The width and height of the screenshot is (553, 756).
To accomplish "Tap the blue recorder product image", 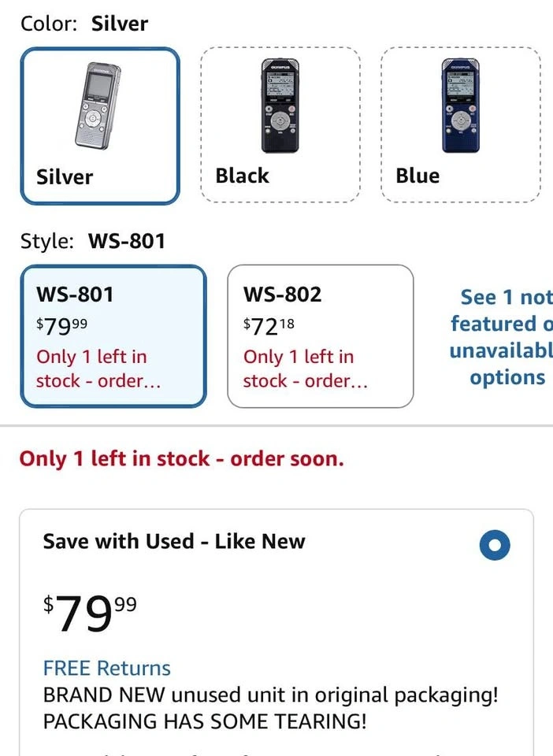I will [x=460, y=106].
